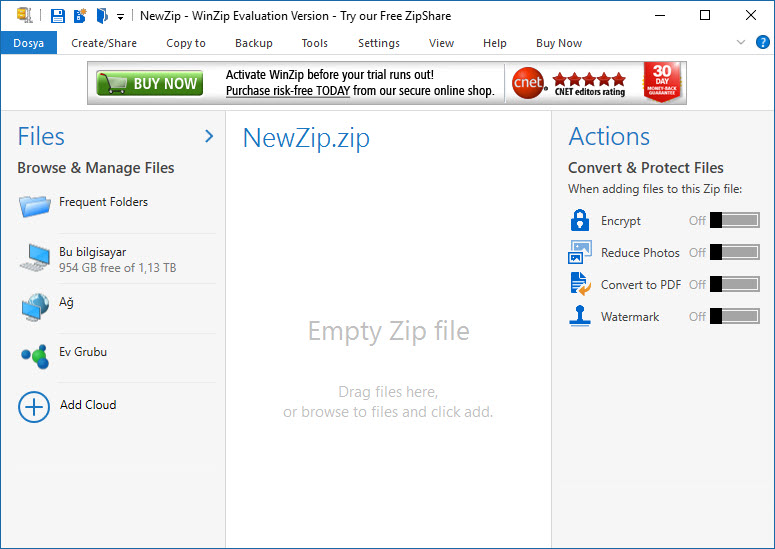The image size is (775, 549).
Task: Click the Reduce Photos label text
Action: tap(640, 253)
